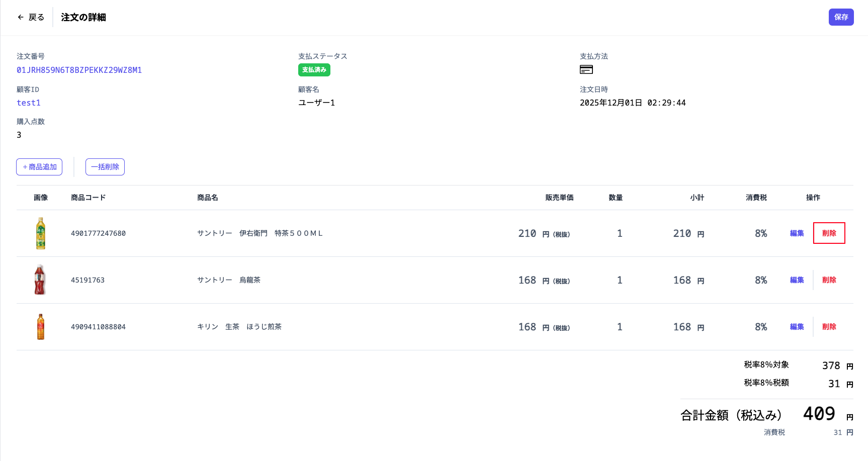Screen dimensions: 868x461
Task: Click the 操作 column header
Action: coord(813,198)
